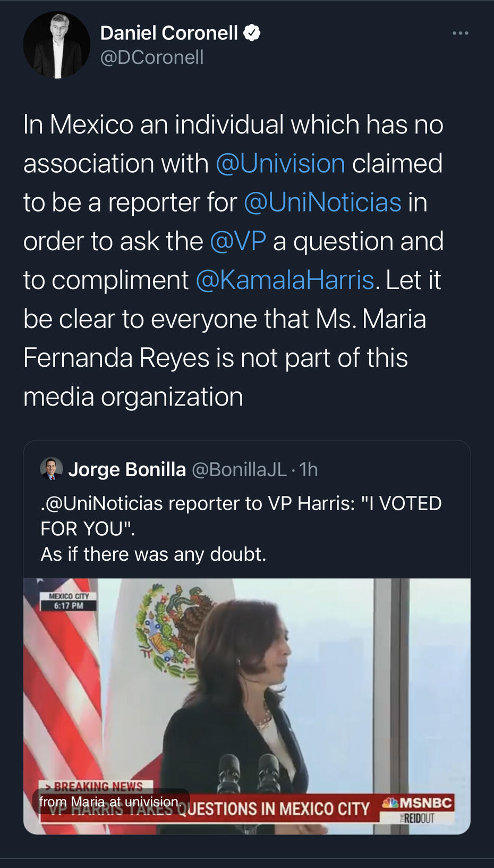
Task: Tap the @DCoronell handle
Action: click(x=152, y=57)
